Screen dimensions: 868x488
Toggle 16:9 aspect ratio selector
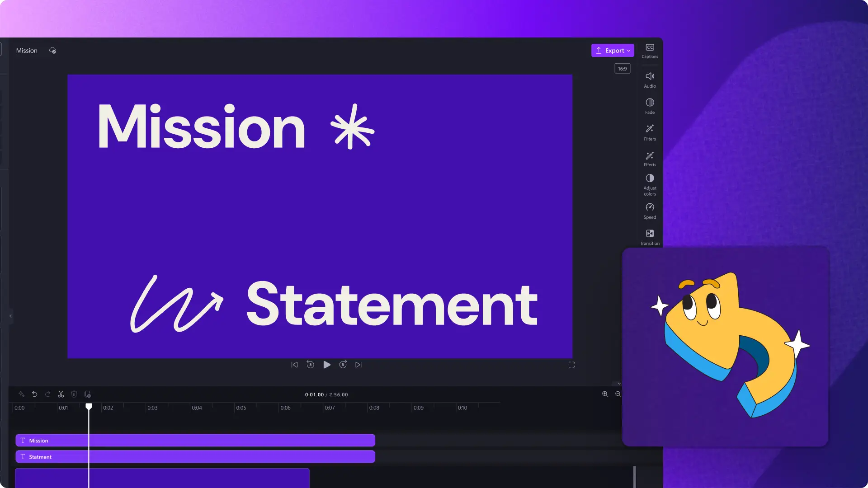623,69
